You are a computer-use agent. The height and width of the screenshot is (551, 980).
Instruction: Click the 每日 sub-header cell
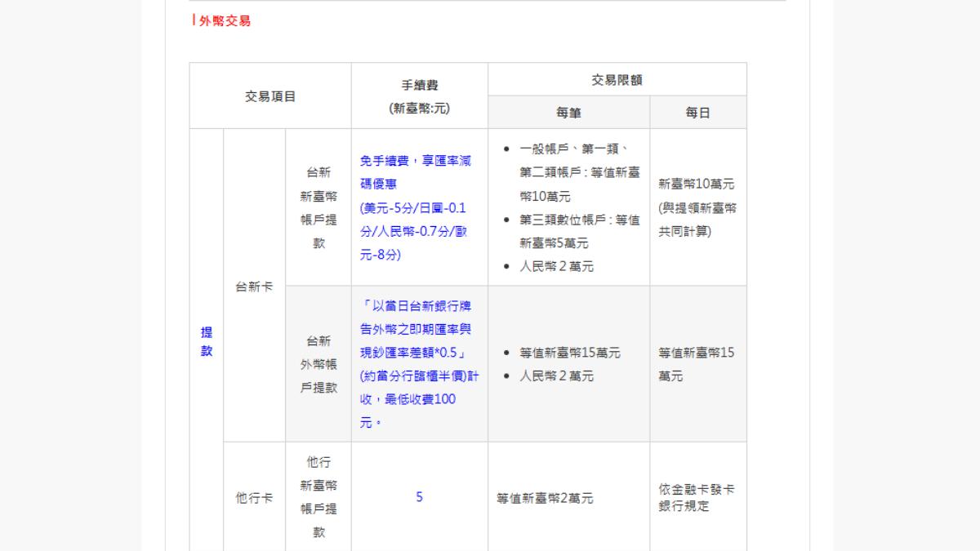pos(698,113)
